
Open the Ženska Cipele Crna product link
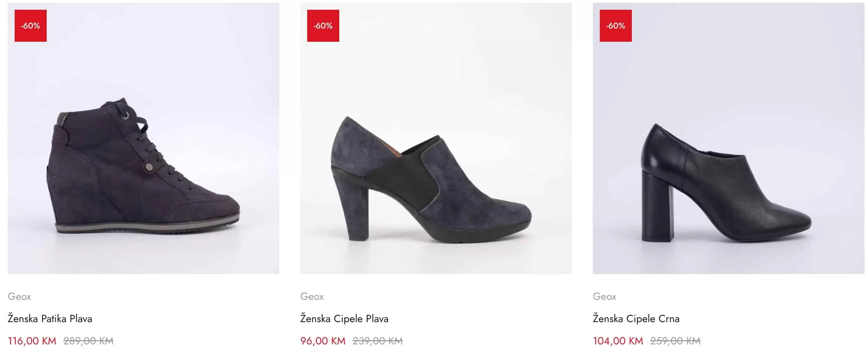tap(636, 319)
